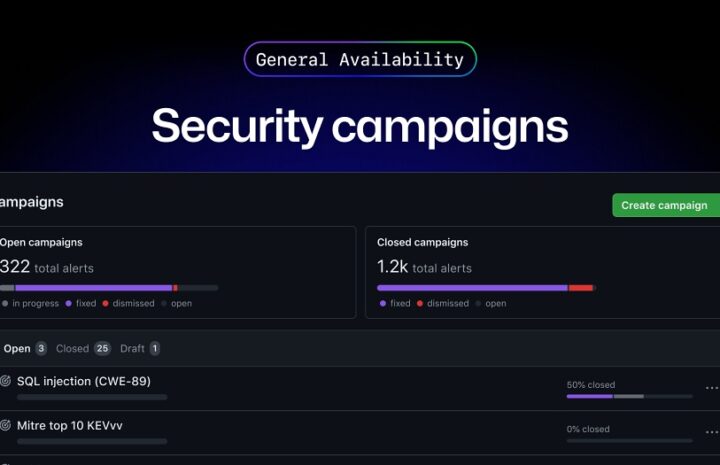
Task: Click the purple fixed legend dot under Closed campaigns
Action: (383, 303)
